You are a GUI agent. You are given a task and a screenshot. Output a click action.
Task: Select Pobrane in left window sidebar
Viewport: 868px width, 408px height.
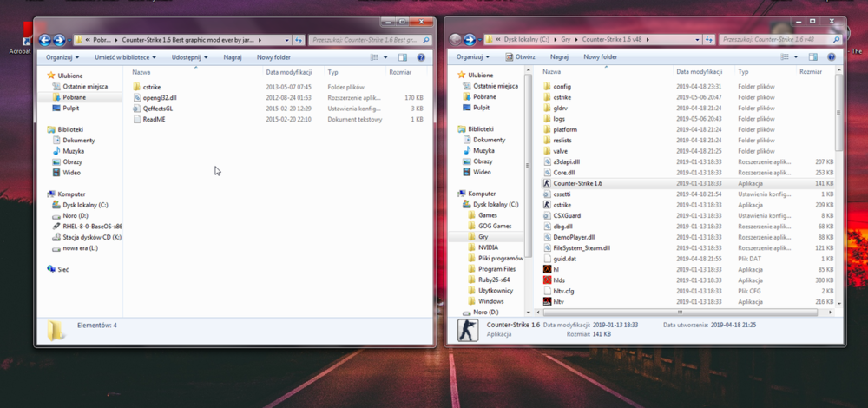pyautogui.click(x=74, y=97)
